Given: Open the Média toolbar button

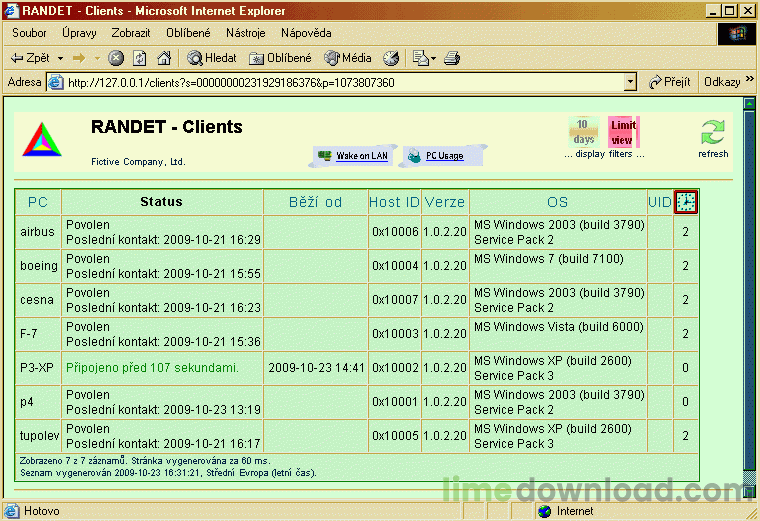Looking at the screenshot, I should 348,58.
